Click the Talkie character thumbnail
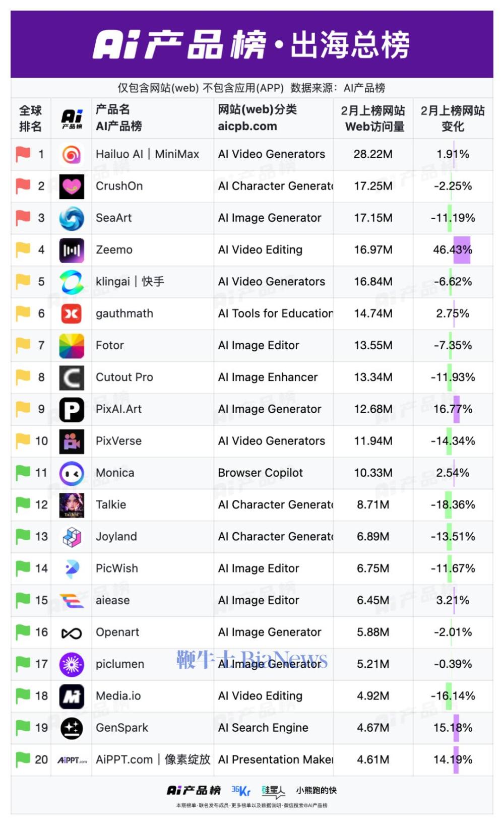Viewport: 504px width, 825px height. pyautogui.click(x=72, y=505)
